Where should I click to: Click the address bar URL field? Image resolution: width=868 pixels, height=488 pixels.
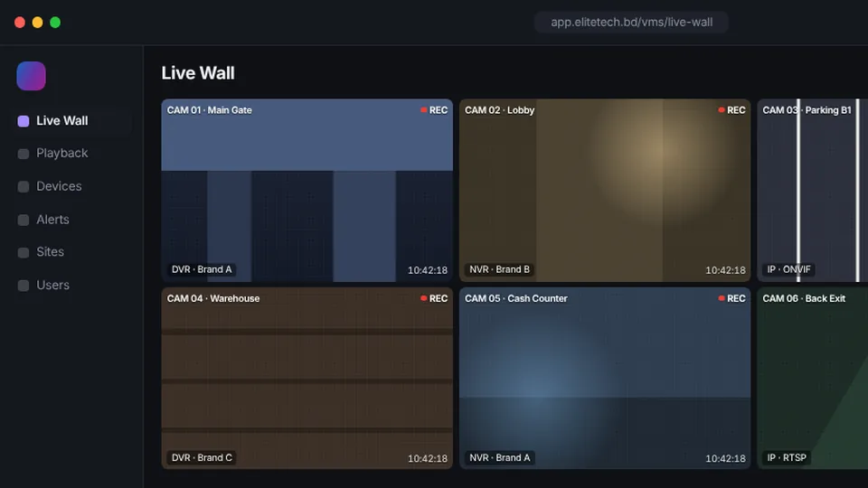[x=631, y=22]
